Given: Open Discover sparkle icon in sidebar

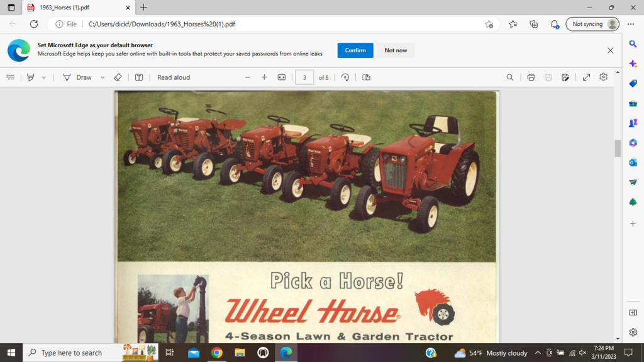Looking at the screenshot, I should [633, 64].
